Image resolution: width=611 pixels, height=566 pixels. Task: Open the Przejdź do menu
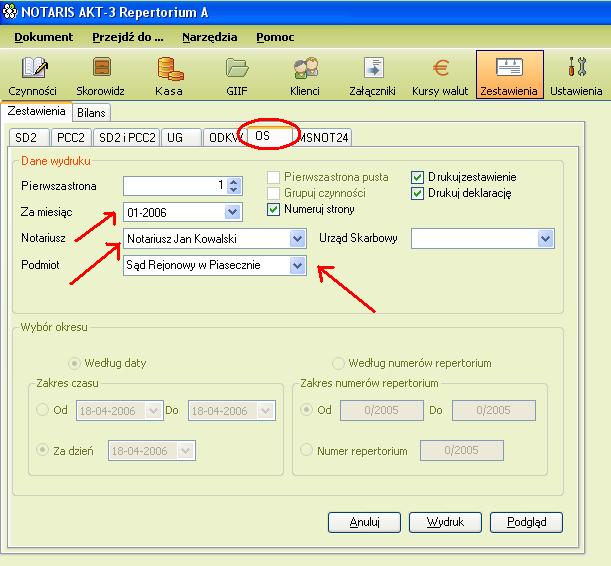tap(128, 37)
